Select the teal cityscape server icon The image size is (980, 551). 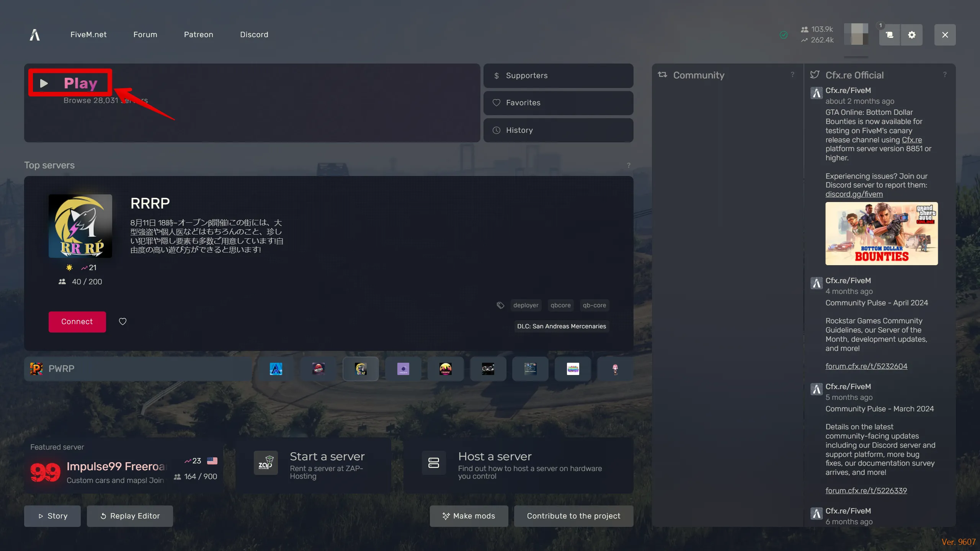[530, 369]
